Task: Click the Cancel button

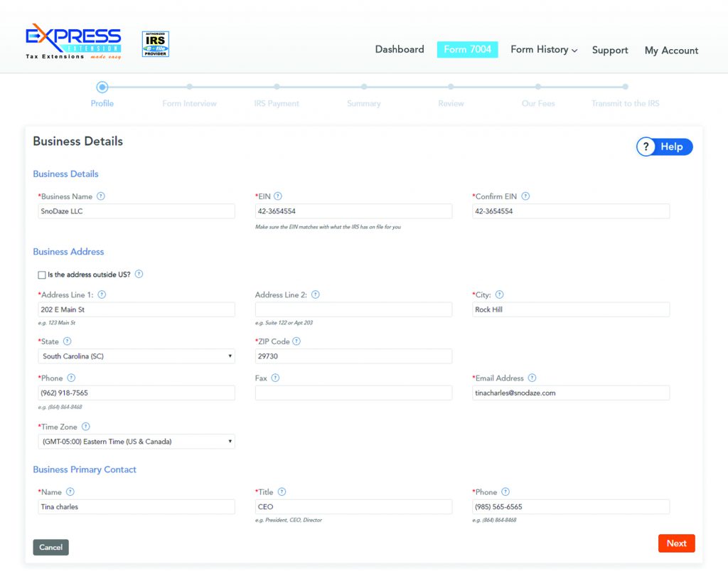Action: [x=50, y=547]
